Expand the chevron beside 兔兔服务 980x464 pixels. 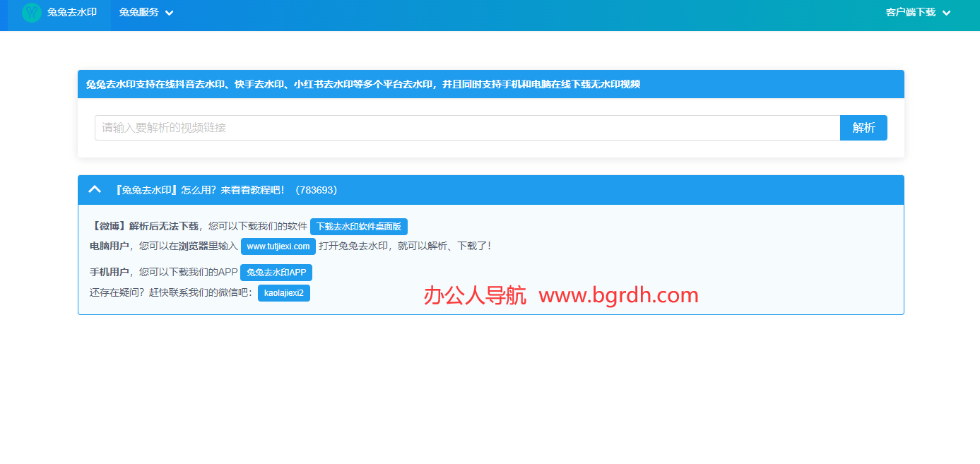point(169,13)
